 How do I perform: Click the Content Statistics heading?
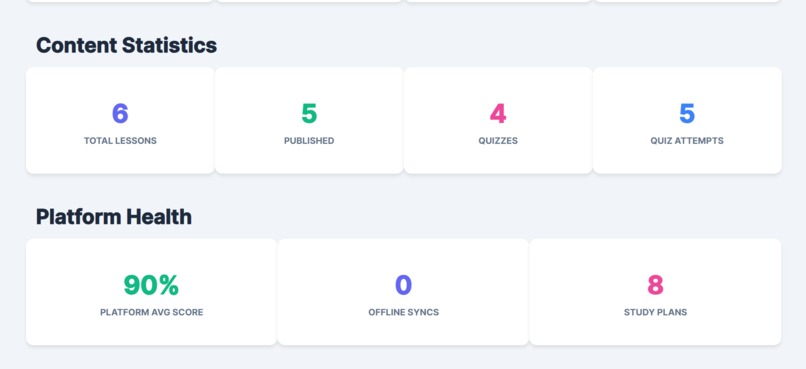(126, 45)
